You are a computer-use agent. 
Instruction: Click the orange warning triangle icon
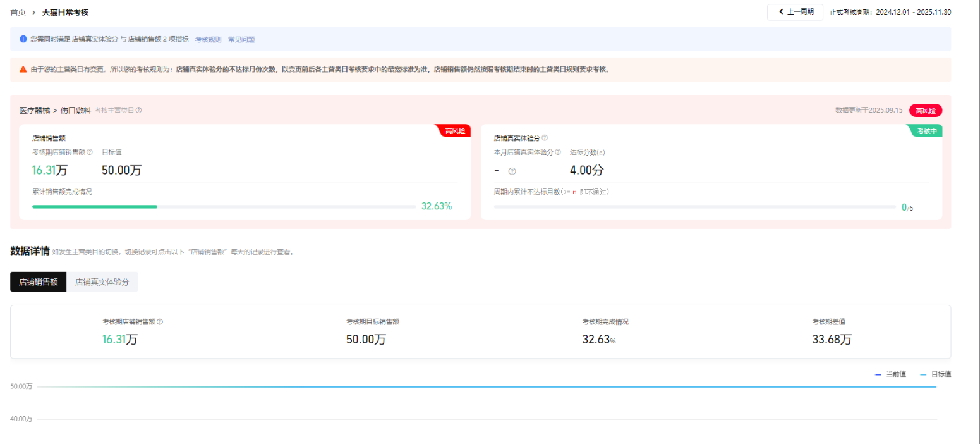tap(23, 70)
